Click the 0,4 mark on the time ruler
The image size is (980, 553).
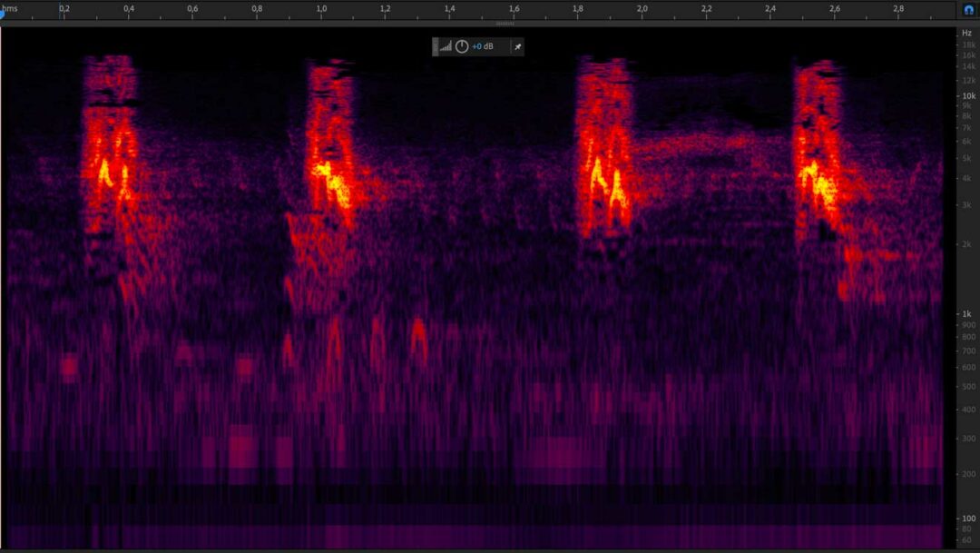[x=129, y=9]
